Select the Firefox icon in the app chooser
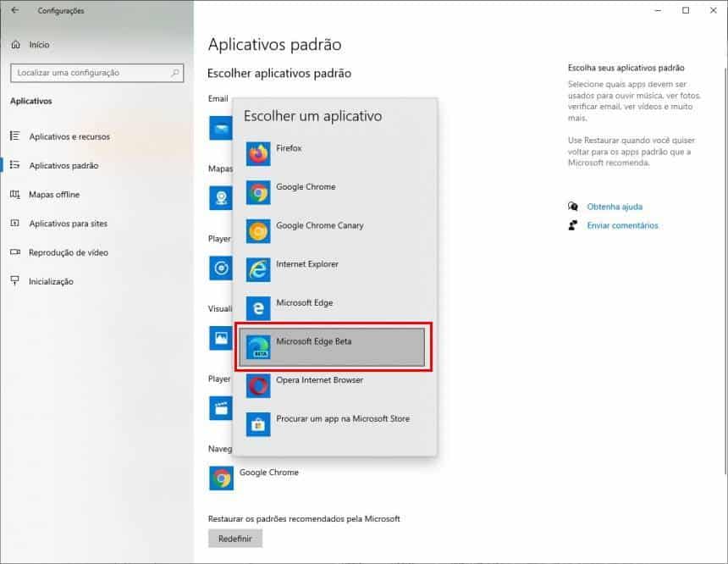The image size is (728, 564). click(258, 154)
